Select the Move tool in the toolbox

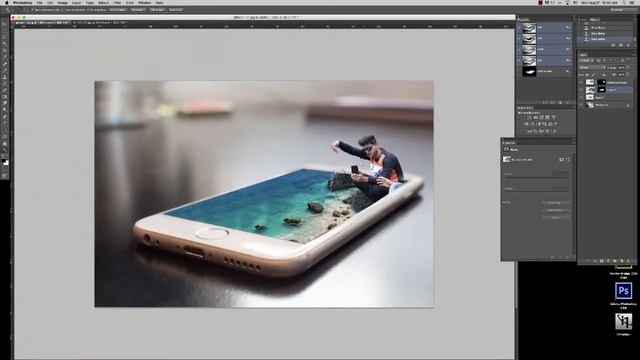5,24
